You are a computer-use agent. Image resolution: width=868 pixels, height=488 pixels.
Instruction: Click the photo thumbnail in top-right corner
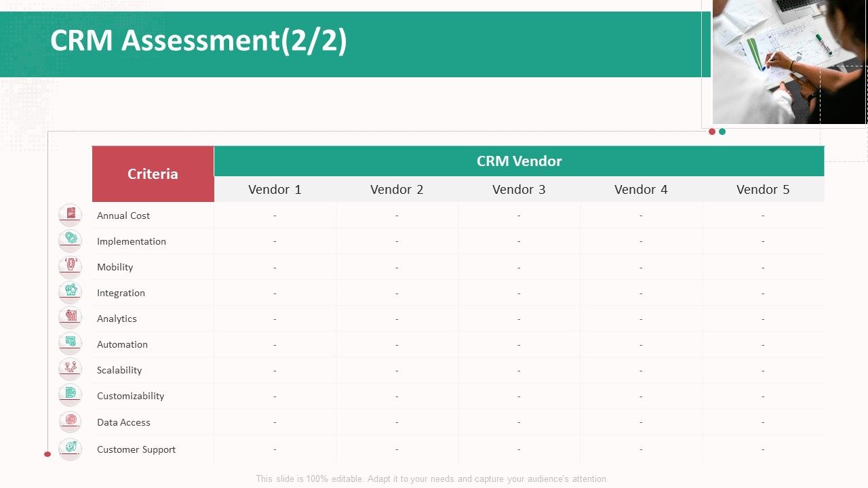[789, 64]
